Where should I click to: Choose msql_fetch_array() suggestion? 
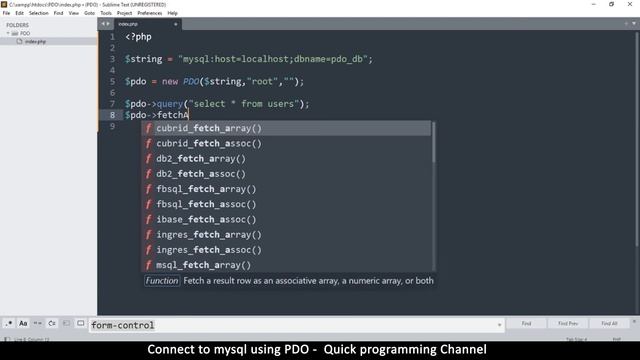tap(286, 264)
